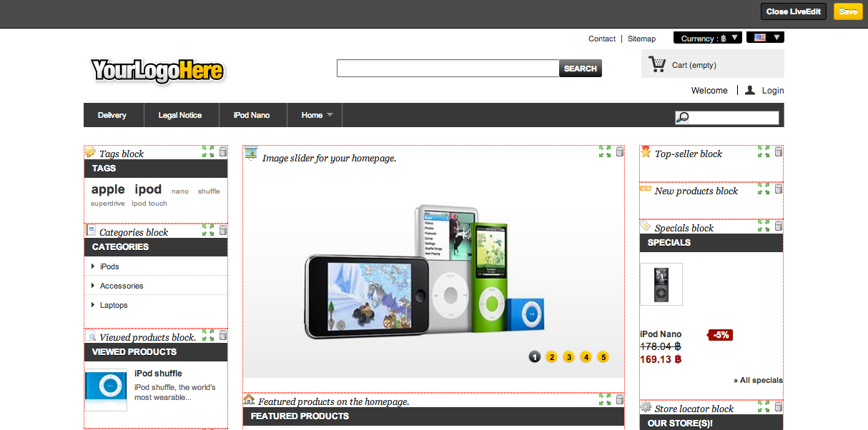Viewport: 868px width, 430px height.
Task: Click move arrows on Featured products block
Action: click(605, 399)
